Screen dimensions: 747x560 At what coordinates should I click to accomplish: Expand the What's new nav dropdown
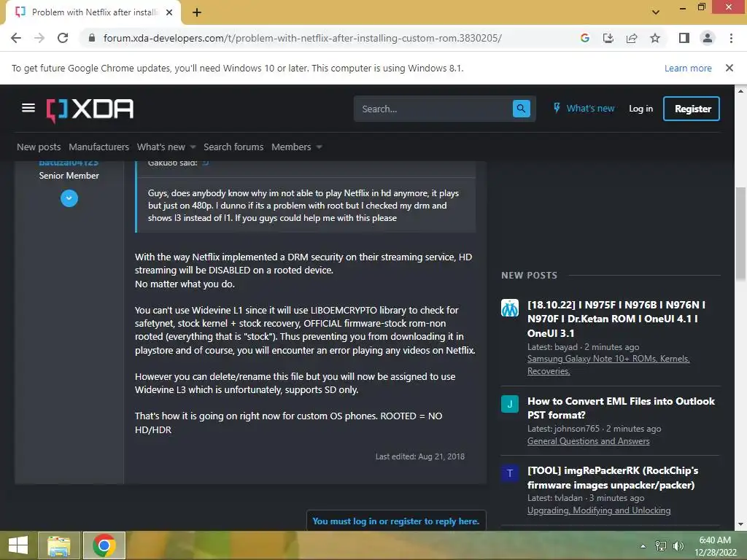[193, 147]
